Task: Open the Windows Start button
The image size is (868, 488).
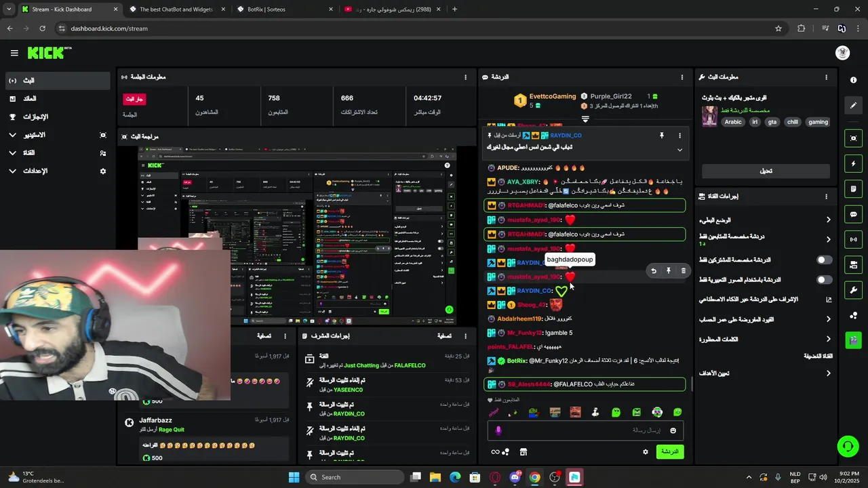Action: tap(294, 477)
